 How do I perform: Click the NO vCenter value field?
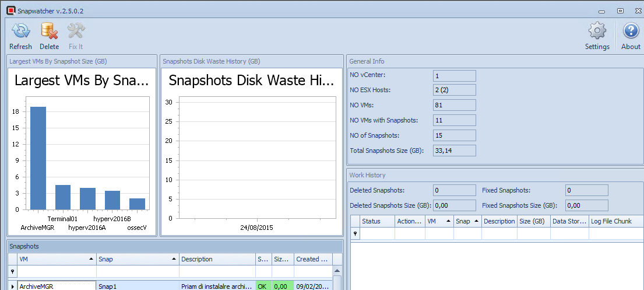pos(455,76)
